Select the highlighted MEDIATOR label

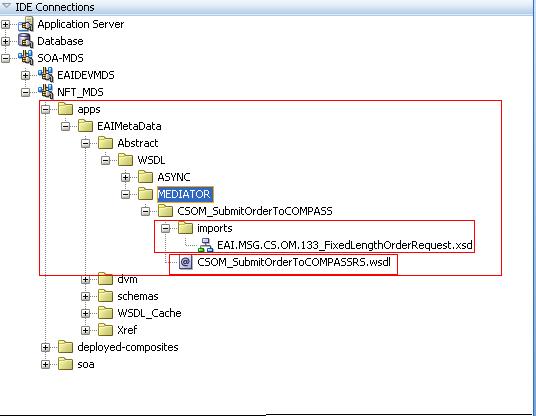point(185,194)
